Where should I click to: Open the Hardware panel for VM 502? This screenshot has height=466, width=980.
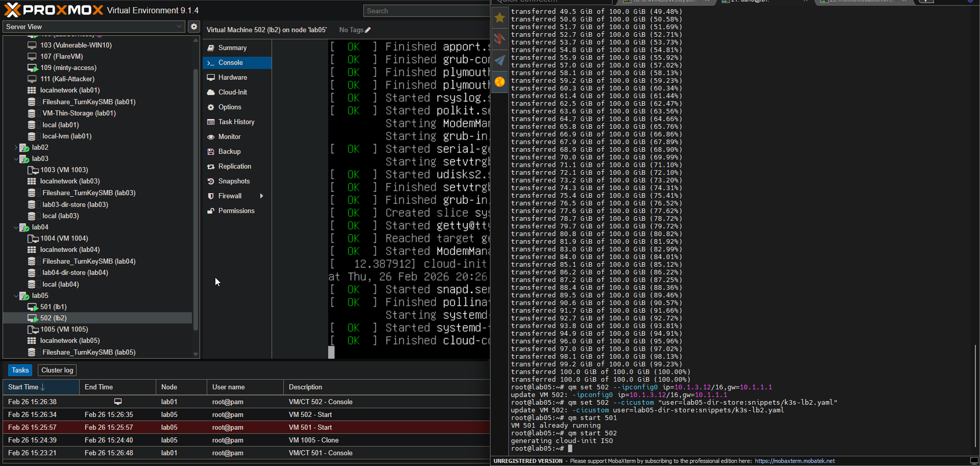coord(232,78)
